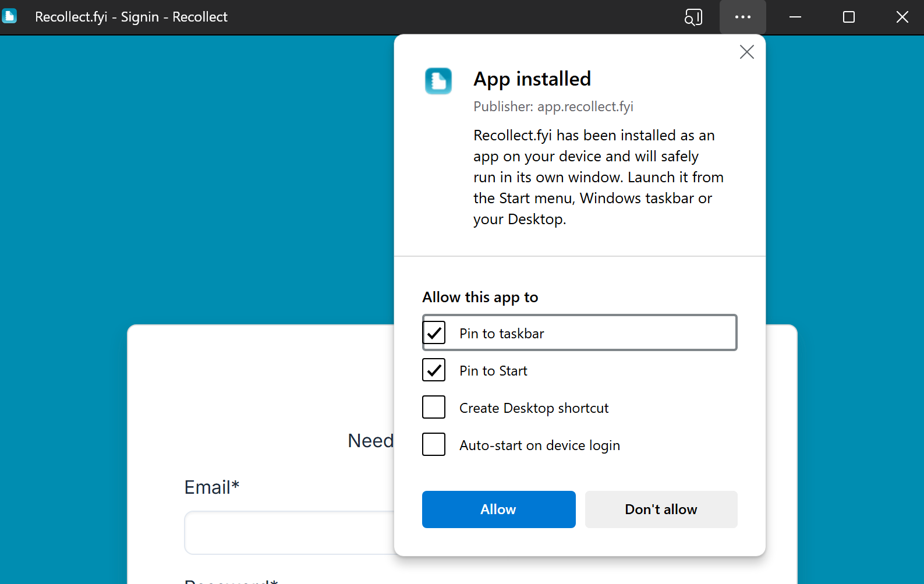The height and width of the screenshot is (584, 924).
Task: Click the Allow button
Action: (x=498, y=509)
